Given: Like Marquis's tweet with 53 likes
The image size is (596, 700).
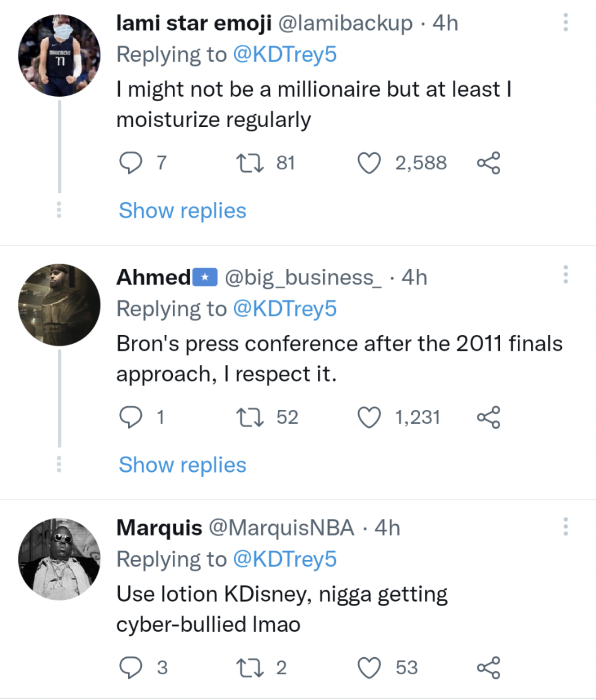Looking at the screenshot, I should (x=369, y=668).
